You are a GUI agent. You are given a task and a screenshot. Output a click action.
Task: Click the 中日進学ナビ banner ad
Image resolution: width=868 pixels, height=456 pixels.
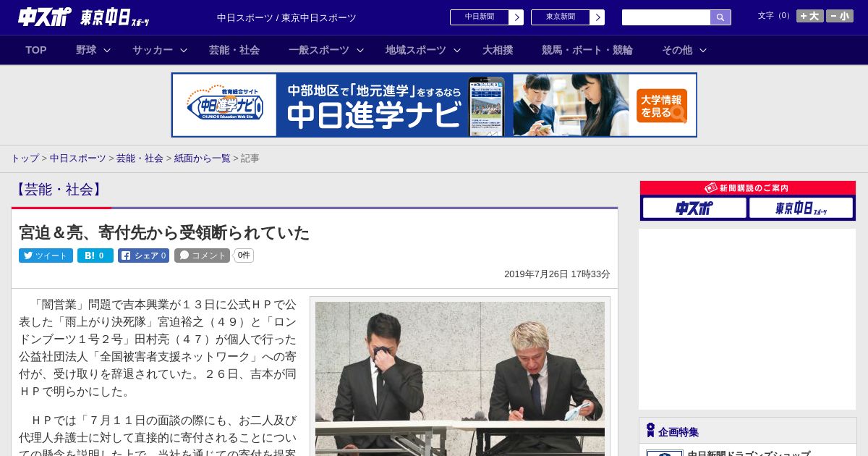[434, 105]
